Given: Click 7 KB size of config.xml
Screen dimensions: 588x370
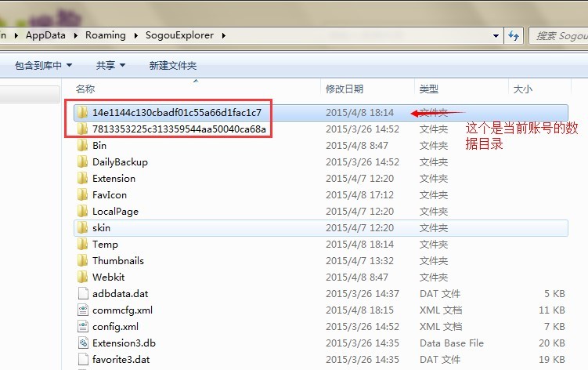Looking at the screenshot, I should point(554,326).
